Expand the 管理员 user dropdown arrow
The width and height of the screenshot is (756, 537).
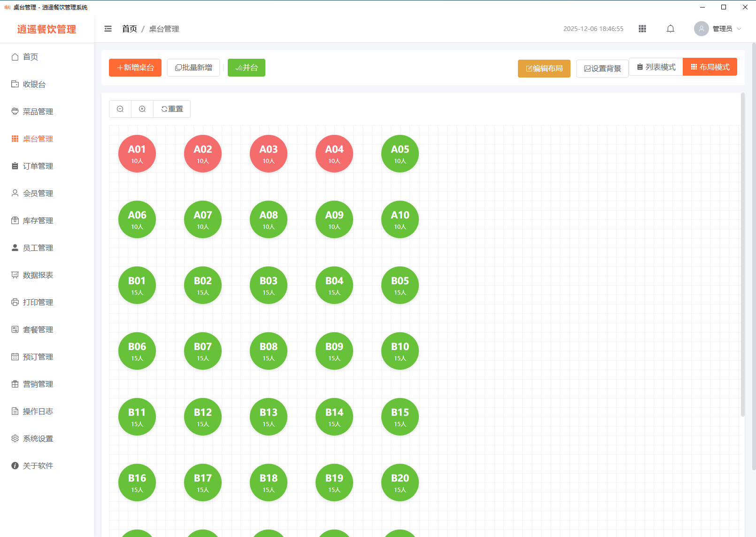pyautogui.click(x=739, y=29)
